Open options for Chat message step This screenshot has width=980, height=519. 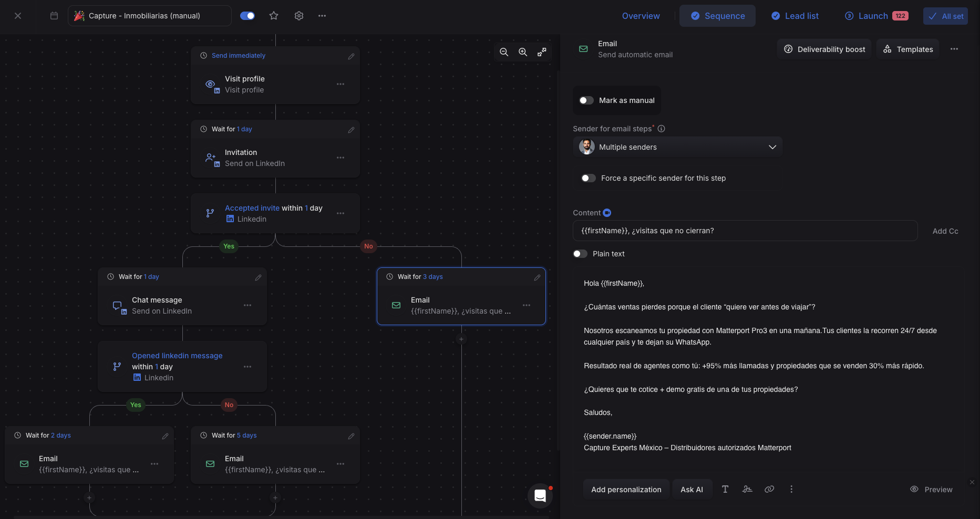[x=247, y=305]
